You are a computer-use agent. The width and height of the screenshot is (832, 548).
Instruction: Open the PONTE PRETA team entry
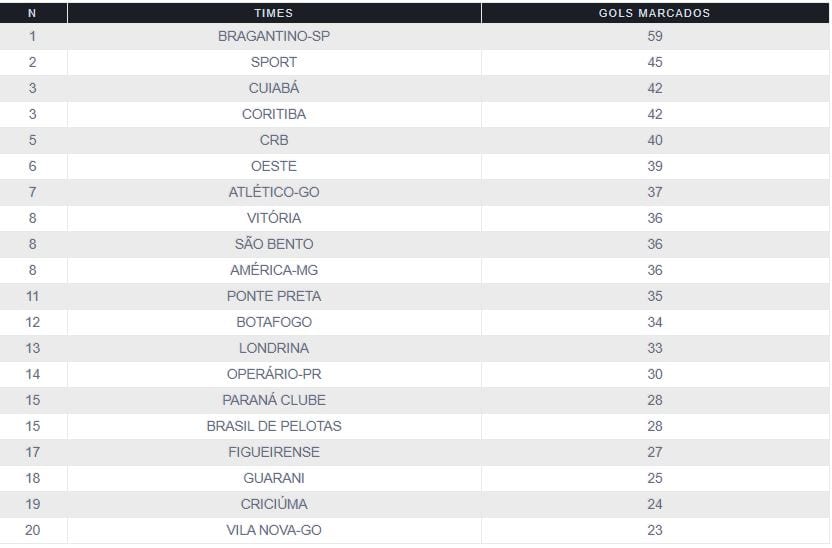coord(274,296)
